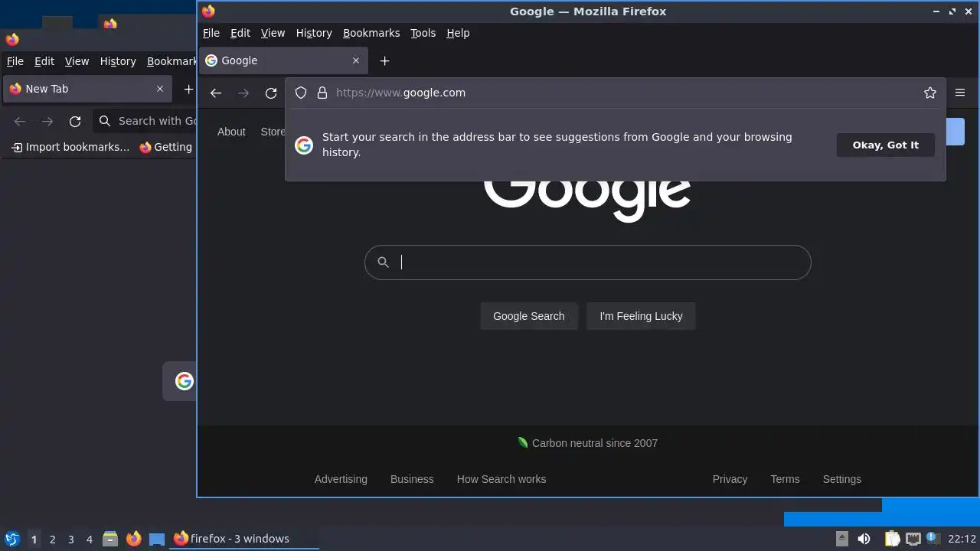Click the clipboard manager tray icon
The height and width of the screenshot is (551, 980).
coord(892,539)
